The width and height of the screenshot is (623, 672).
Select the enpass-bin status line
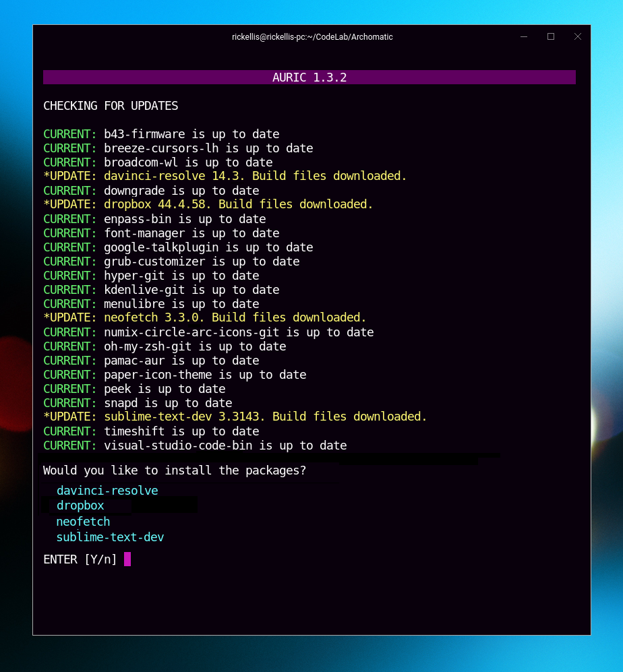point(154,219)
